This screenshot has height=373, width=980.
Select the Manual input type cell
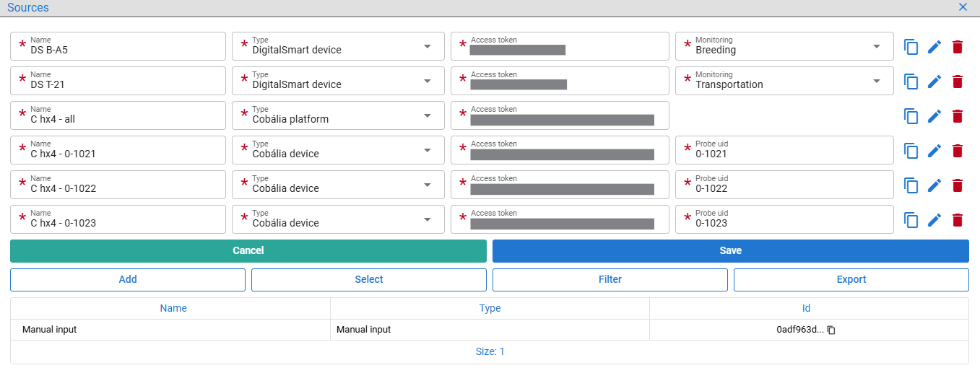tap(490, 330)
